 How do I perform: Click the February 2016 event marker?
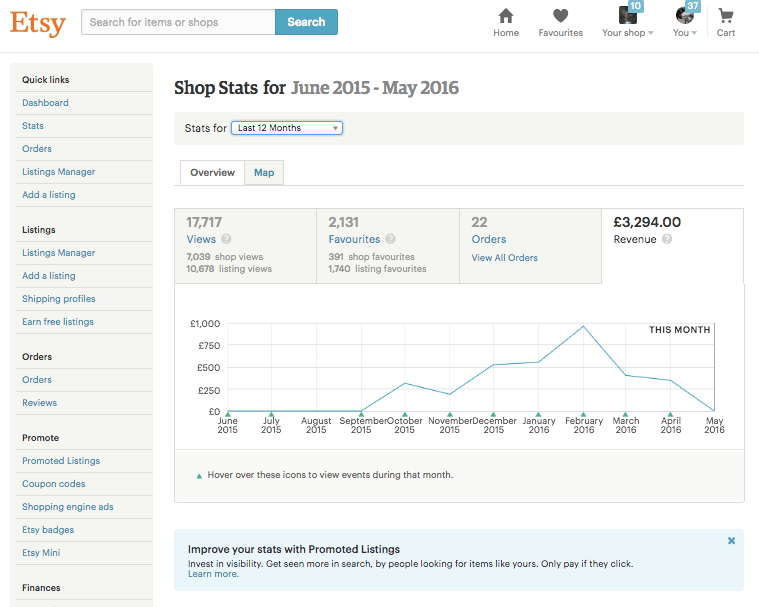click(x=583, y=413)
